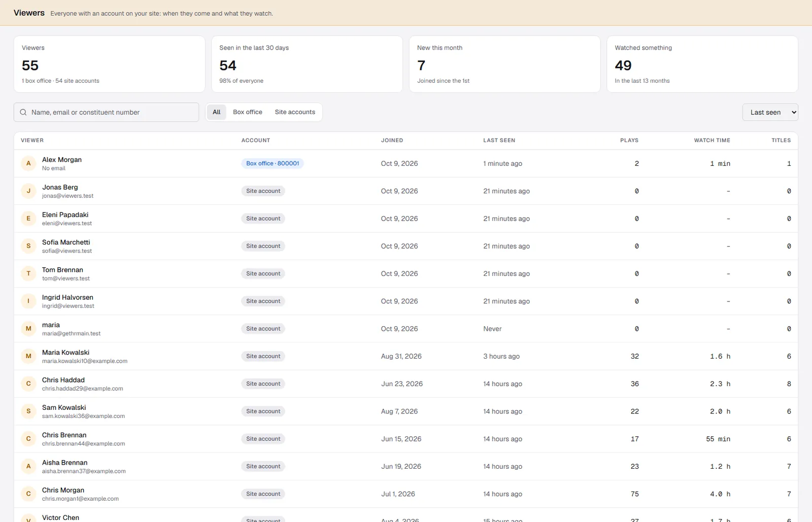The image size is (812, 522).
Task: Open the Last seen sort dropdown
Action: 770,112
